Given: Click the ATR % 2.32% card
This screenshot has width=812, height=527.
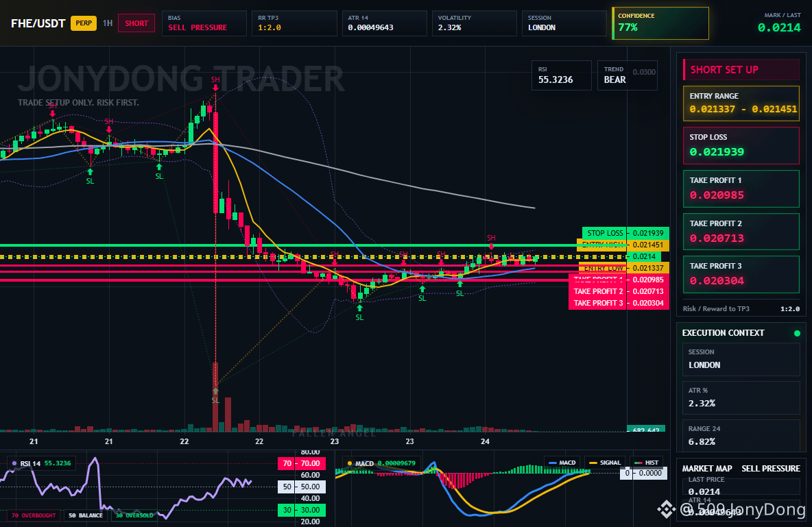Looking at the screenshot, I should (x=741, y=397).
